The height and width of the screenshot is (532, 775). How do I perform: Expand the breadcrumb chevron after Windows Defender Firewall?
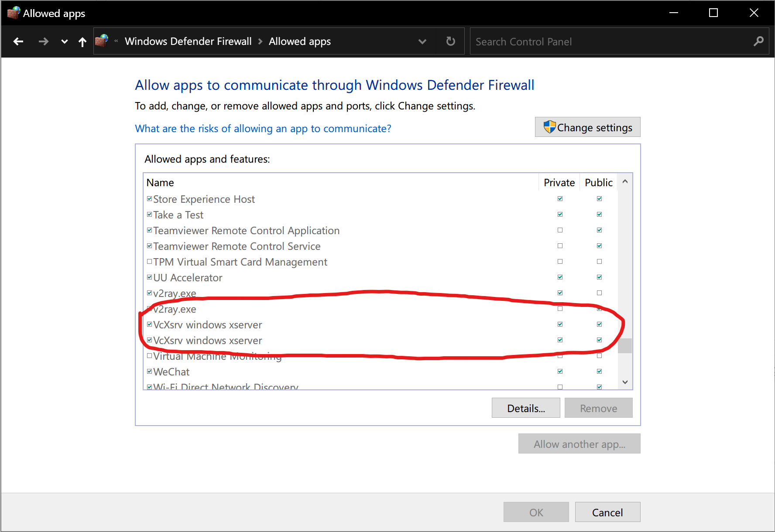261,41
